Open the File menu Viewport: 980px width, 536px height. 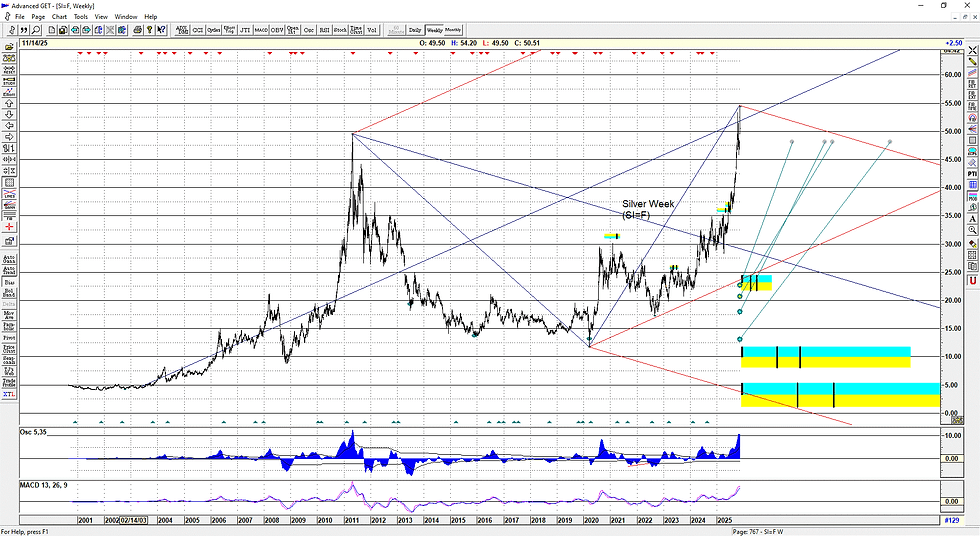pos(19,17)
